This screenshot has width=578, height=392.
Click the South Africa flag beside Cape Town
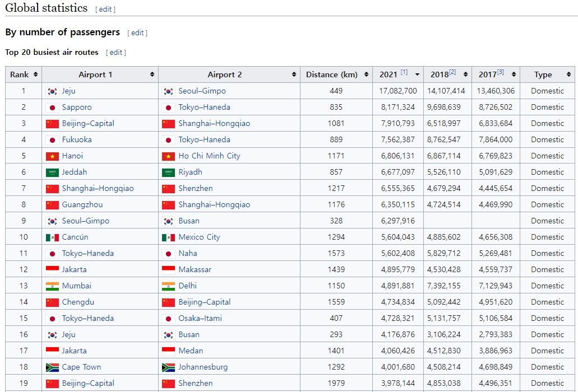click(x=52, y=367)
